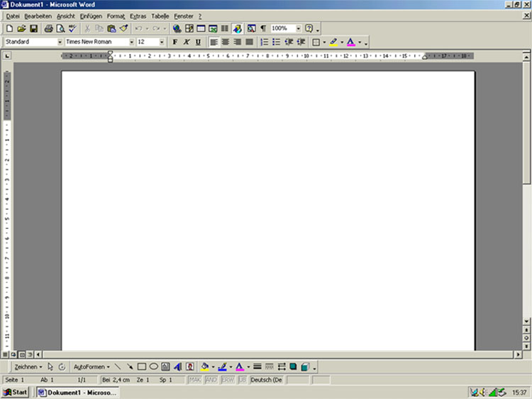Screen dimensions: 532x399
Task: Select the Line drawing tool
Action: click(117, 367)
